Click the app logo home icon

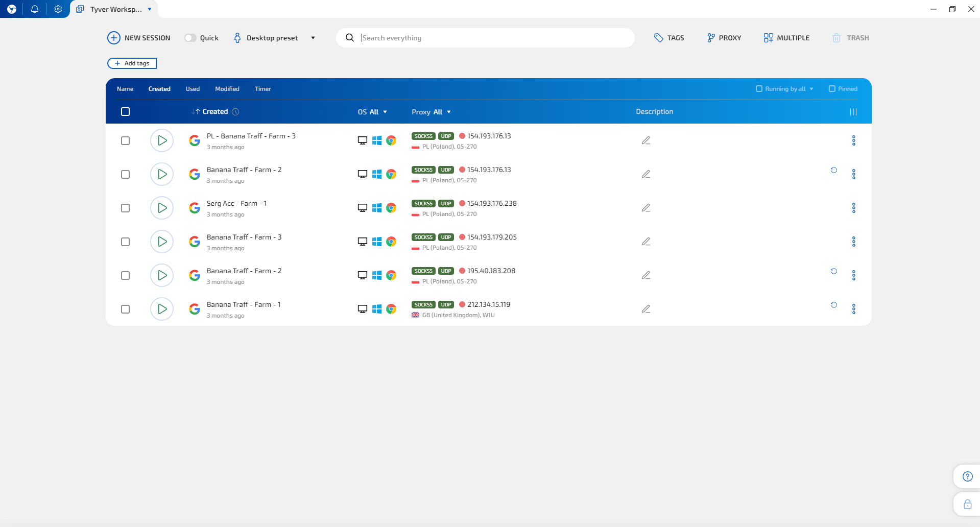tap(12, 9)
